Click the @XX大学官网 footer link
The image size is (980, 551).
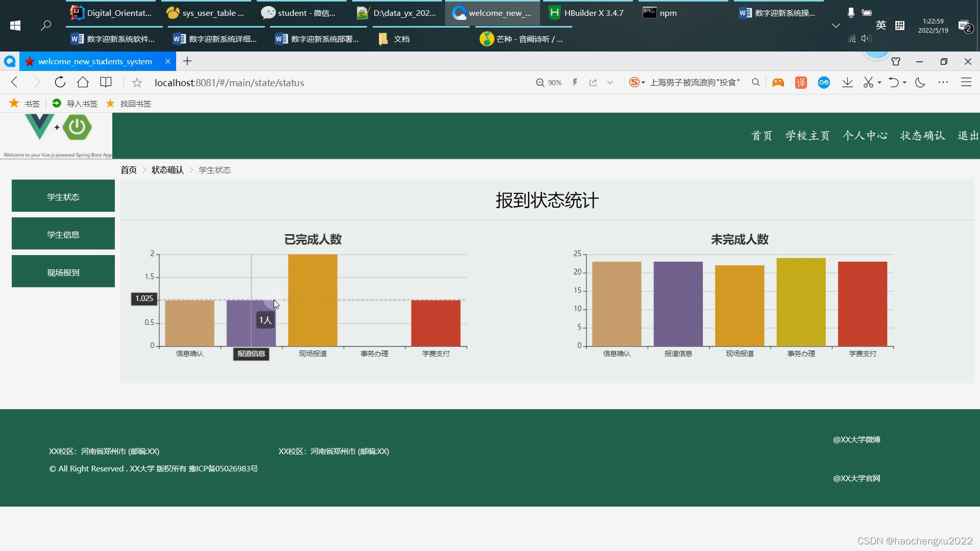click(x=856, y=478)
